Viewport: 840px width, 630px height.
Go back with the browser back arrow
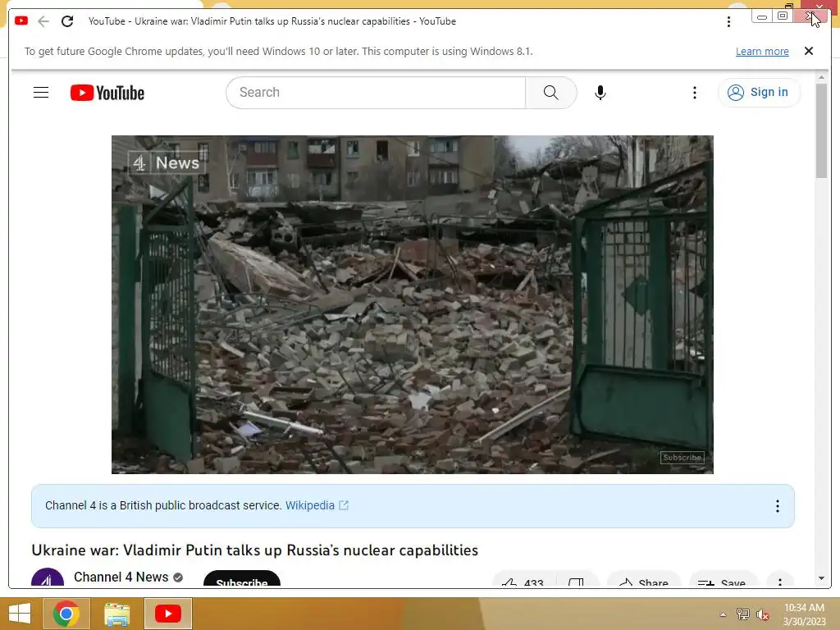tap(43, 21)
